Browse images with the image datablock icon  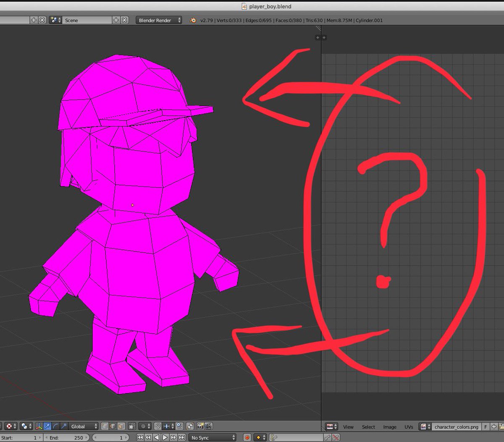click(425, 427)
